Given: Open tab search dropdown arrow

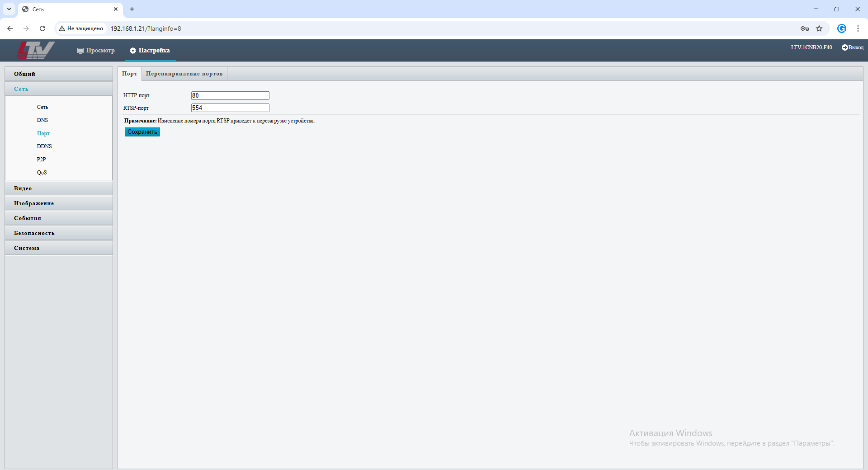Looking at the screenshot, I should [x=9, y=9].
